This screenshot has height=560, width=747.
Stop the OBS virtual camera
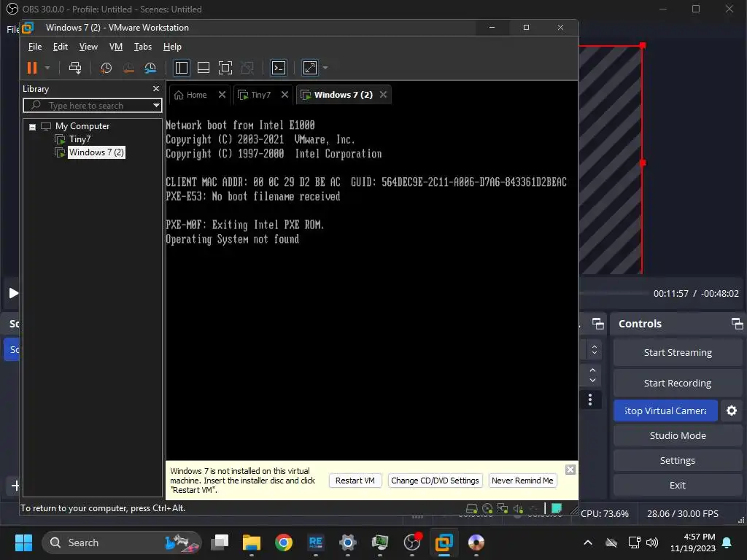coord(665,411)
